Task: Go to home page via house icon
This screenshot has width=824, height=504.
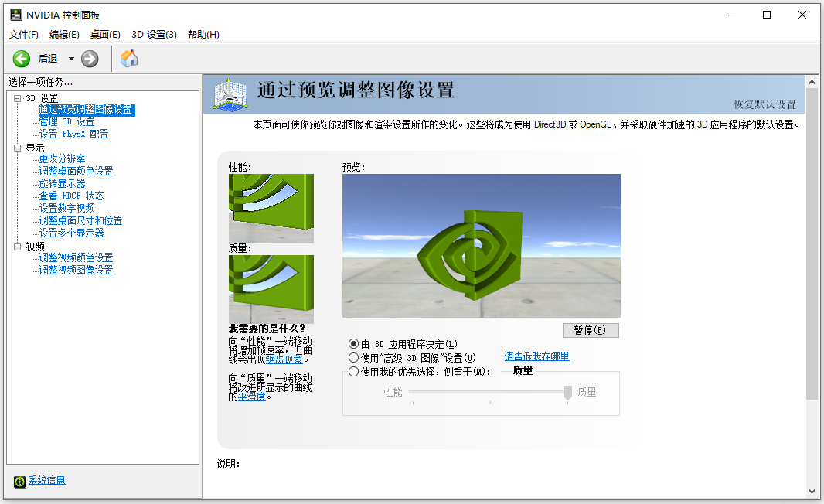Action: (x=129, y=59)
